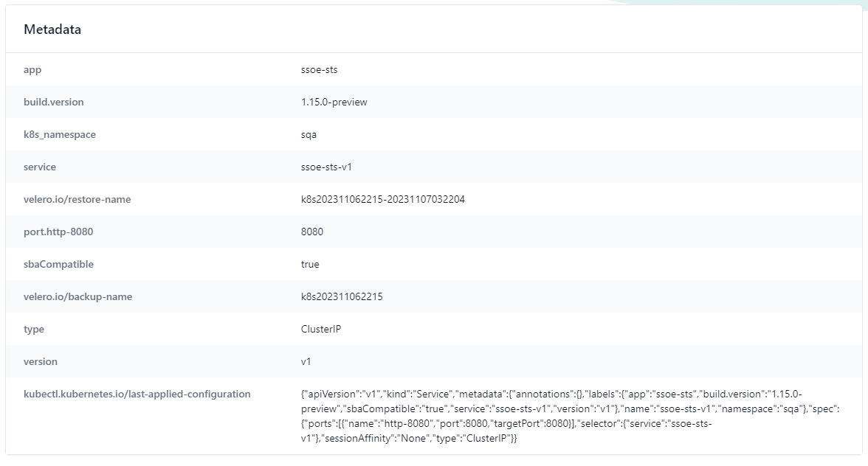The width and height of the screenshot is (868, 466).
Task: Click the velero.io/backup-name key label
Action: click(77, 296)
